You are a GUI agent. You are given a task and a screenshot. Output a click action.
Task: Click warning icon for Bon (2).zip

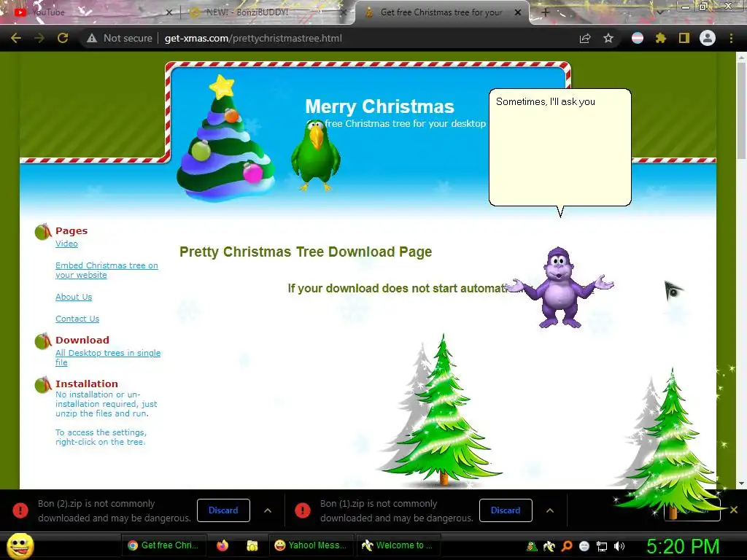[20, 510]
